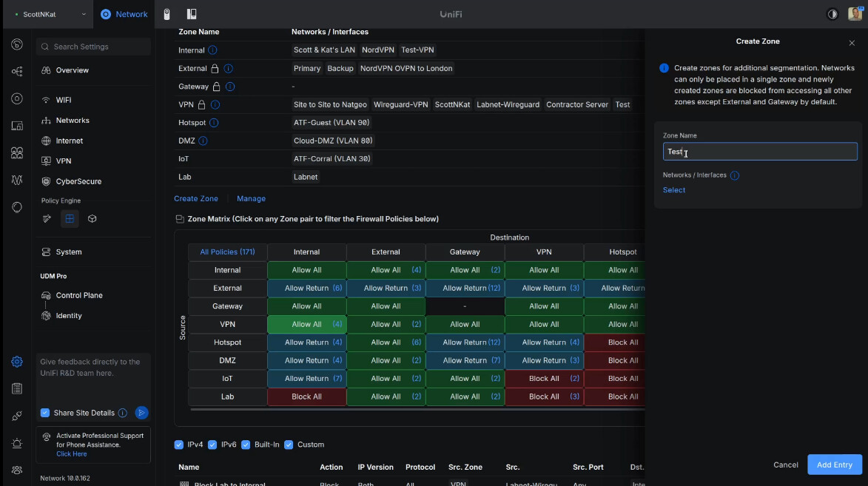
Task: Click the Manage zones link
Action: [251, 198]
